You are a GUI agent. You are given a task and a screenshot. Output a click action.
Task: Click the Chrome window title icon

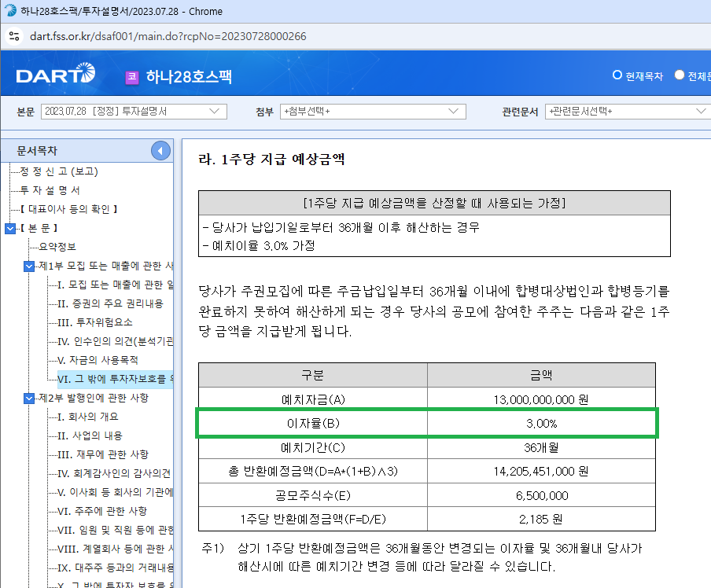10,11
